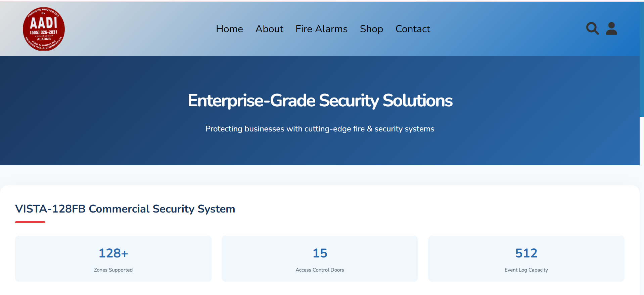Select the 15 Access Control Doors card

pos(320,258)
